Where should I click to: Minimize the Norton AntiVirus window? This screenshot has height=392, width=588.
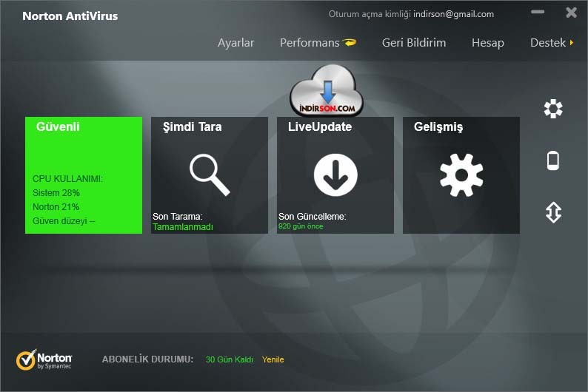point(538,12)
